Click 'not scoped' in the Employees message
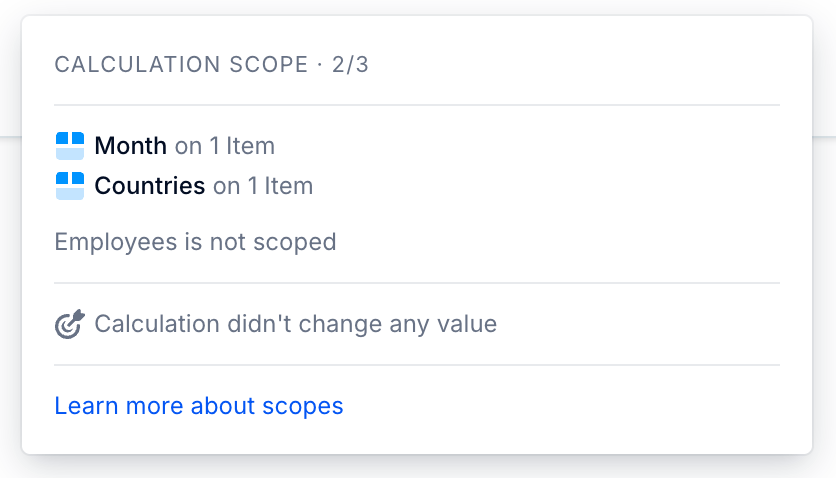The height and width of the screenshot is (478, 836). [x=273, y=242]
